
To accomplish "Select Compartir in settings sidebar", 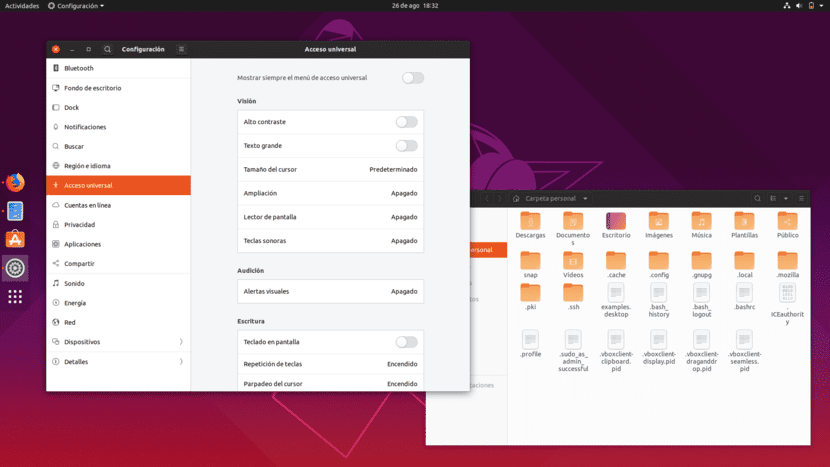I will [x=118, y=264].
